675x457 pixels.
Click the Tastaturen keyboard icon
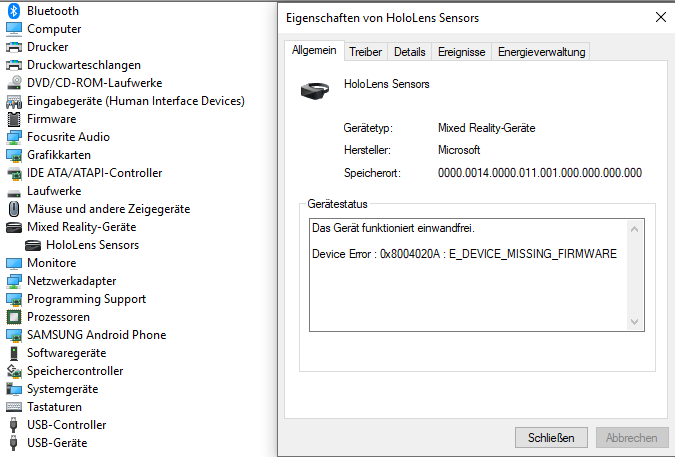[14, 407]
